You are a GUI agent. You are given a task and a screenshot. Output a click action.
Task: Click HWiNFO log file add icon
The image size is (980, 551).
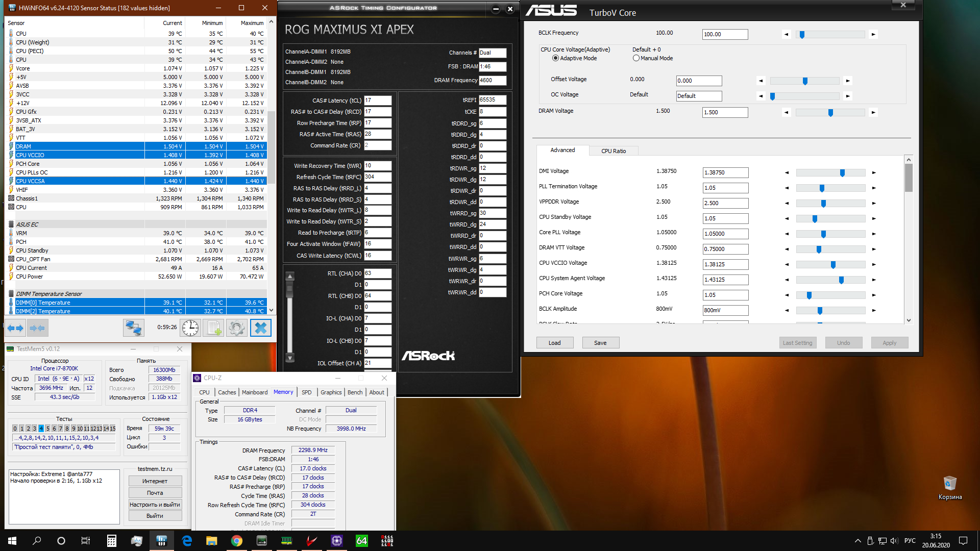pyautogui.click(x=213, y=328)
